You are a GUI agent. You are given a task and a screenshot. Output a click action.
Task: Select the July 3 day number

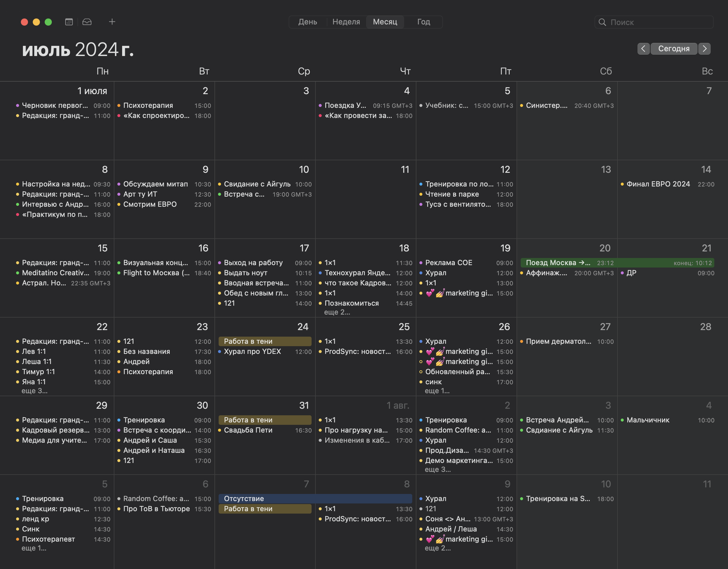(x=306, y=91)
